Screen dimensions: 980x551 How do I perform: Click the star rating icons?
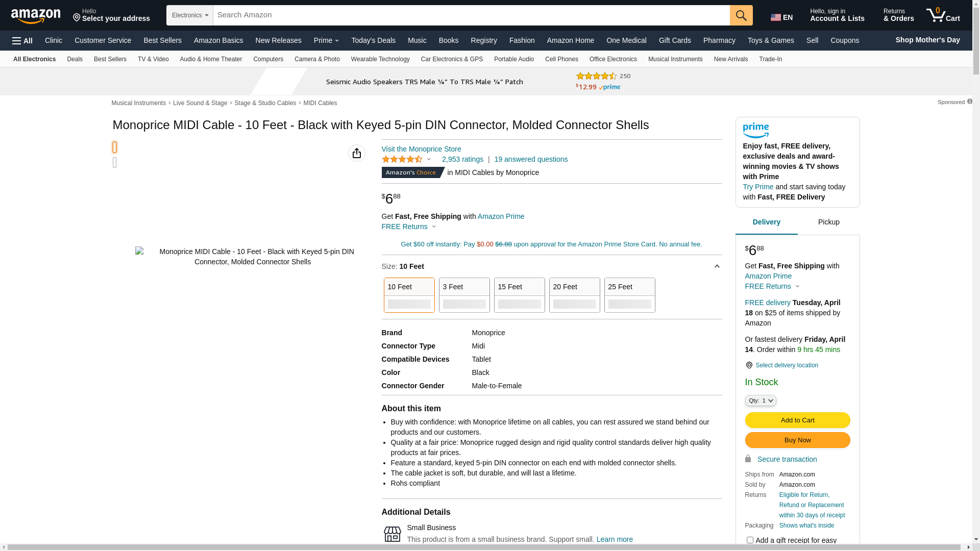[x=402, y=160]
